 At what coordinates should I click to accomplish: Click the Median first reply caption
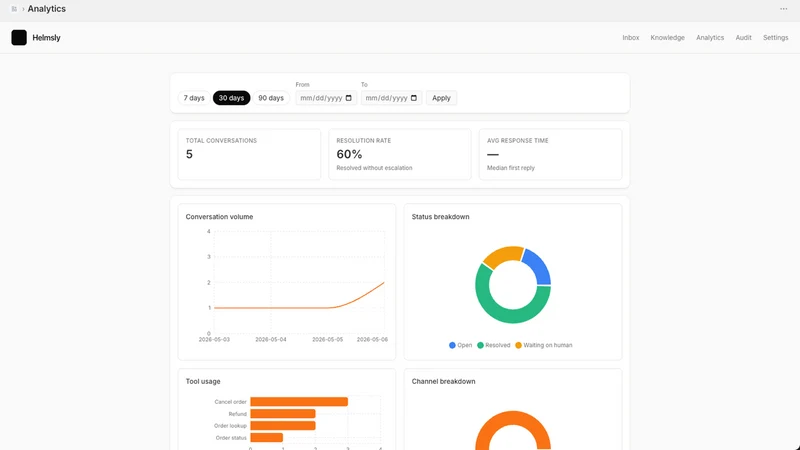[x=511, y=168]
